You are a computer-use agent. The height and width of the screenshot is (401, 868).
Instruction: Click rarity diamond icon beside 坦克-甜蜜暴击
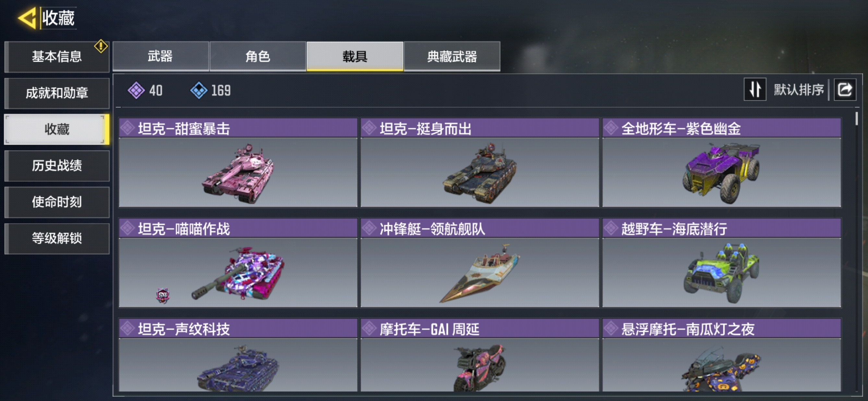point(128,128)
